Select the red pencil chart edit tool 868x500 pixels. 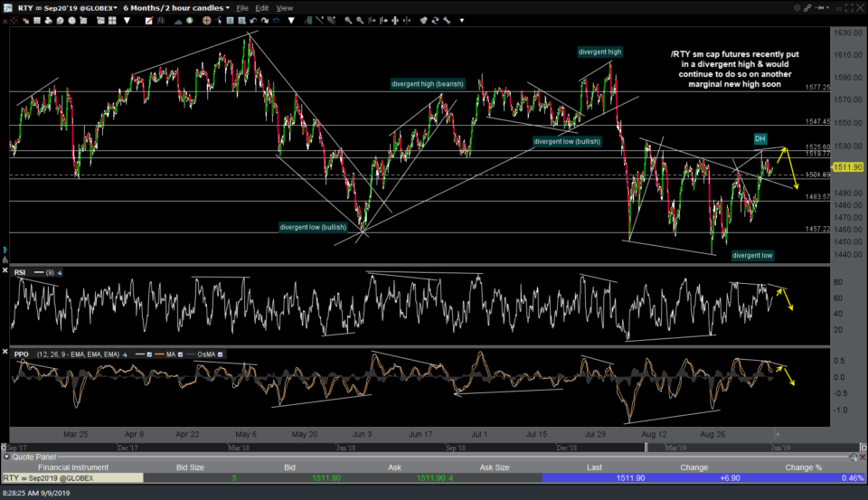point(149,21)
